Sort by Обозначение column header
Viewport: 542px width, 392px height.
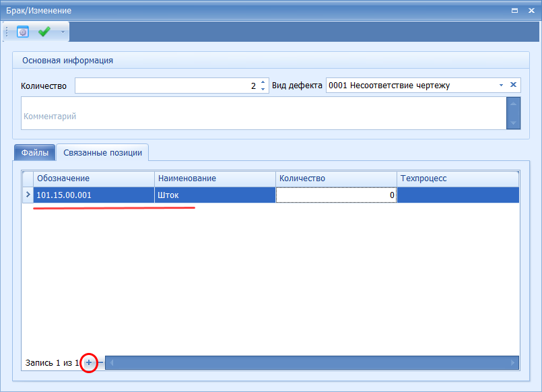(x=94, y=178)
